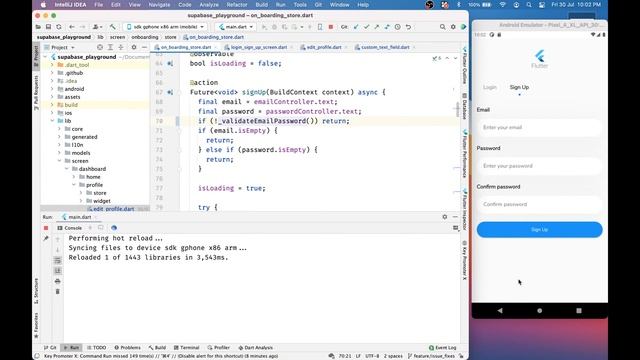Expand the assets folder

pos(52,97)
